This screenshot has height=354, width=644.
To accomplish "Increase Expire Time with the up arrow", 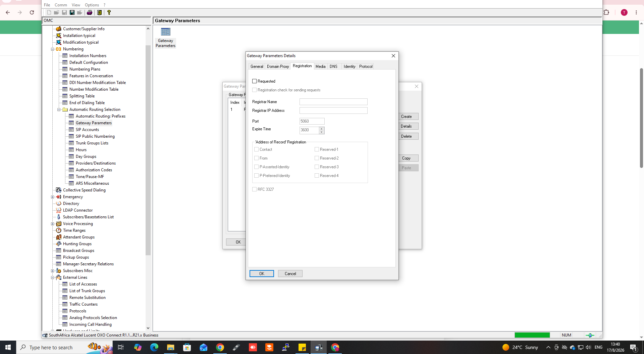I will click(x=322, y=128).
